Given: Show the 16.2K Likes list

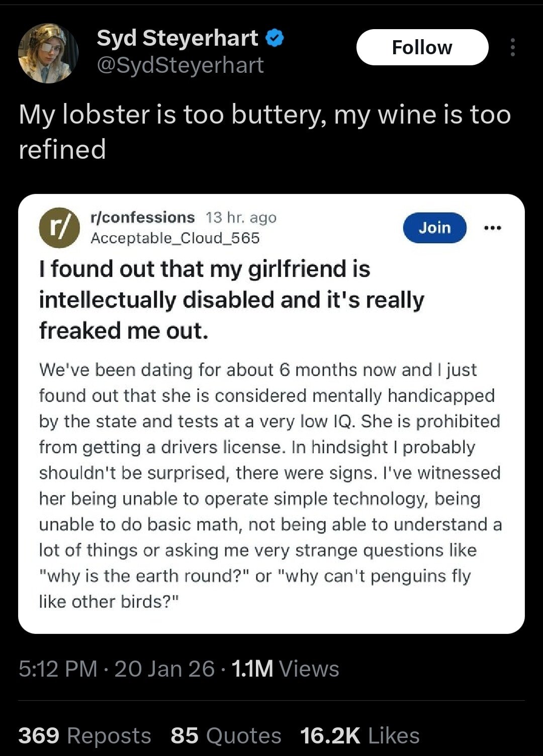Looking at the screenshot, I should coord(359,735).
